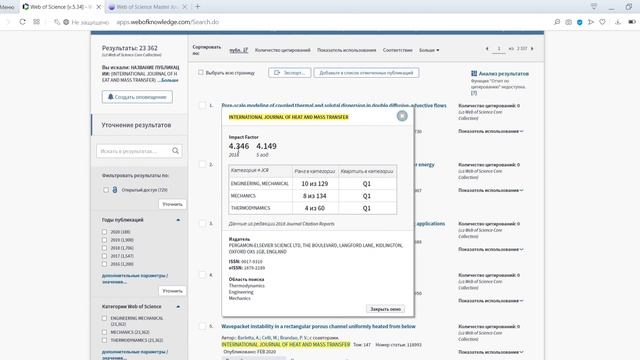Sort by 'Показатель использования'
Image resolution: width=640 pixels, height=360 pixels.
[x=347, y=50]
